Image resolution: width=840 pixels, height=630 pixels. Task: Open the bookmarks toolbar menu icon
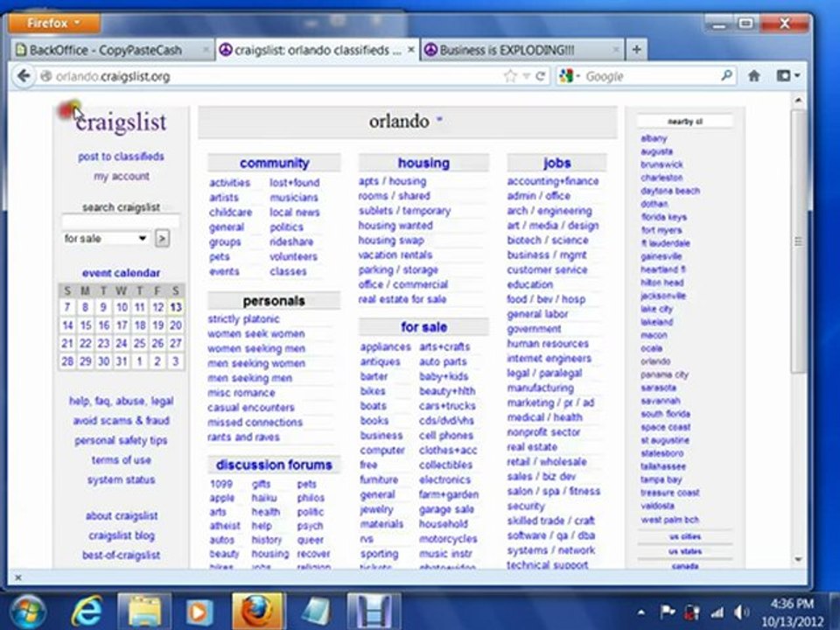tap(788, 76)
